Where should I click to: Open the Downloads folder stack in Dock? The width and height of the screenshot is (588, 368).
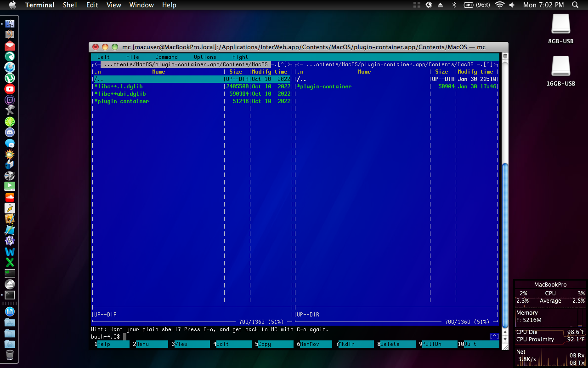[x=10, y=344]
